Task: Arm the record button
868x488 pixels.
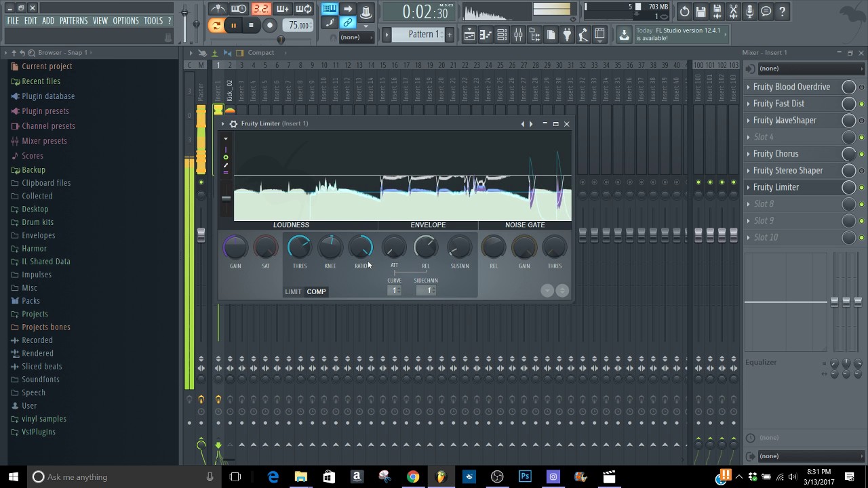Action: [270, 26]
